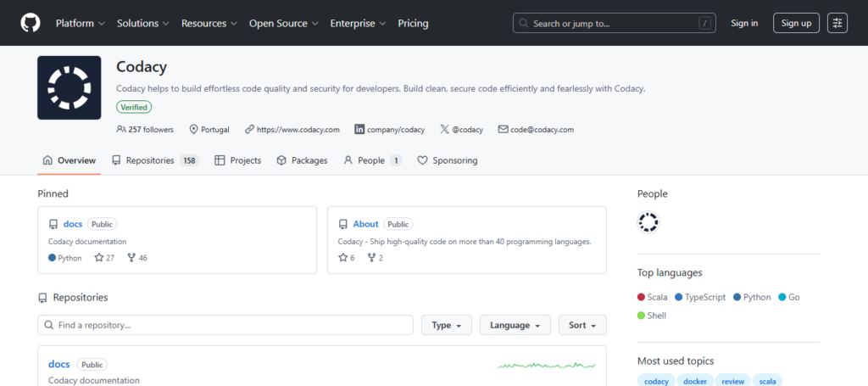The height and width of the screenshot is (386, 868).
Task: Click the Sign in link
Action: click(744, 23)
